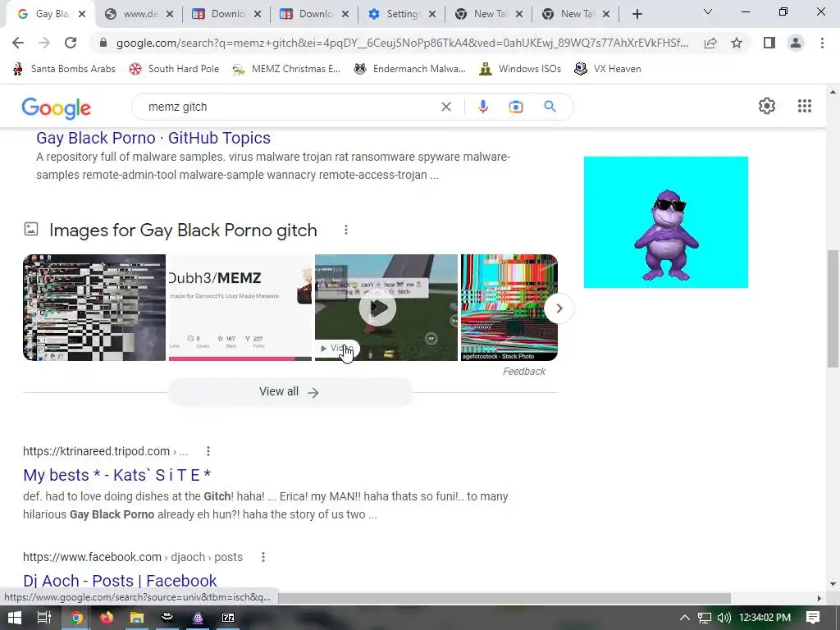The height and width of the screenshot is (630, 840).
Task: Open File Explorer from taskbar
Action: click(137, 619)
